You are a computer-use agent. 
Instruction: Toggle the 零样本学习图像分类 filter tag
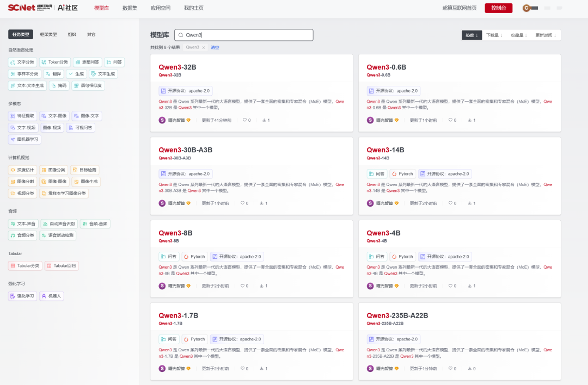point(64,193)
